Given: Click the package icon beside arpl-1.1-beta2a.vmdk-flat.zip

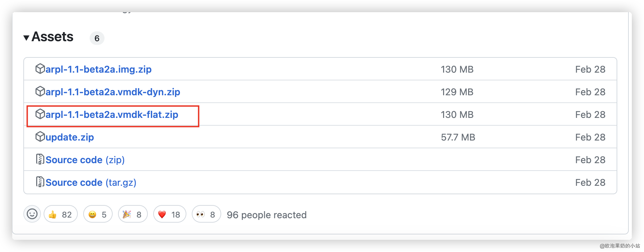Looking at the screenshot, I should [x=40, y=114].
